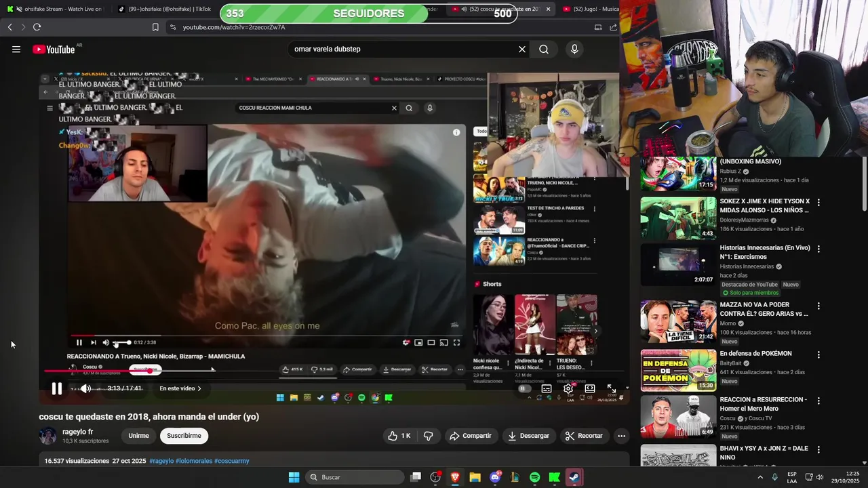The image size is (868, 488).
Task: Open Task View on the taskbar
Action: 416,477
